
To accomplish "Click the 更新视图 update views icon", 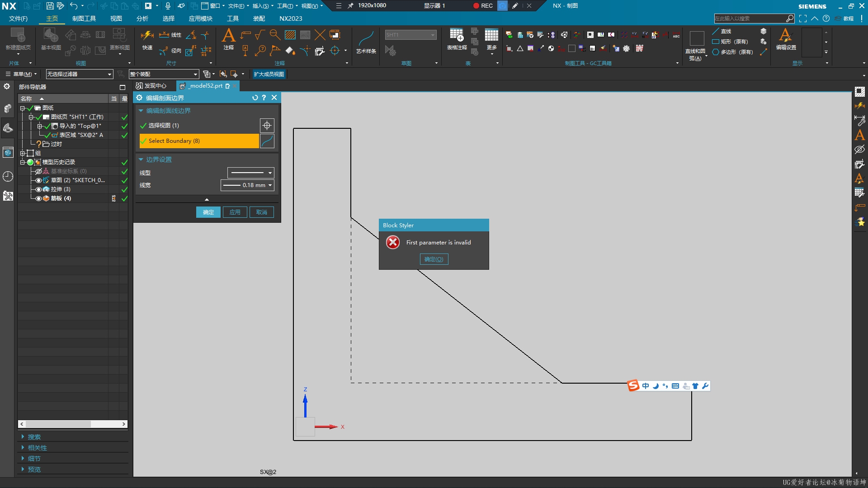I will point(120,39).
